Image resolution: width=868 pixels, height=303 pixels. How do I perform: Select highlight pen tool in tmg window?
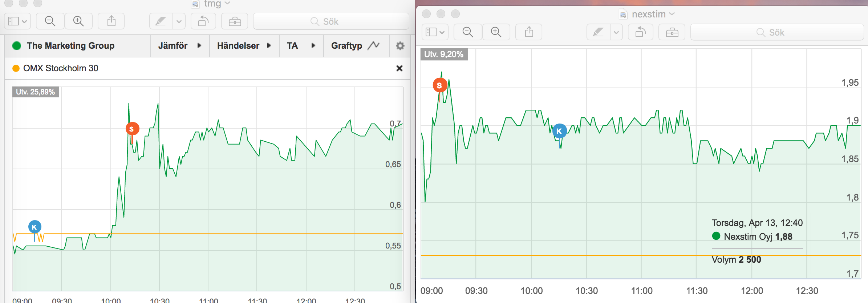pos(161,21)
